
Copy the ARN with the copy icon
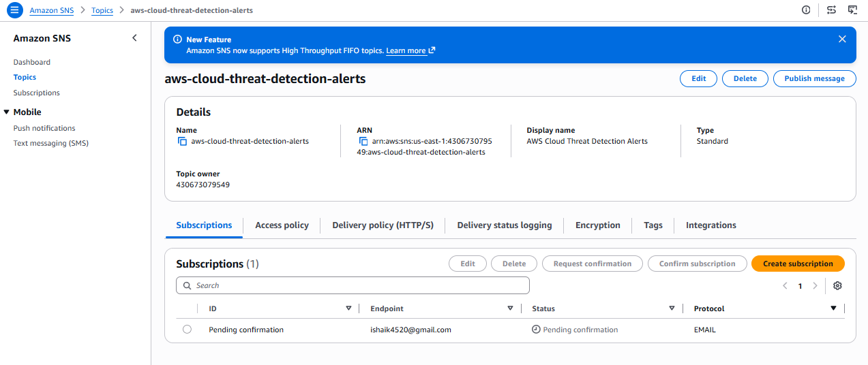(363, 142)
